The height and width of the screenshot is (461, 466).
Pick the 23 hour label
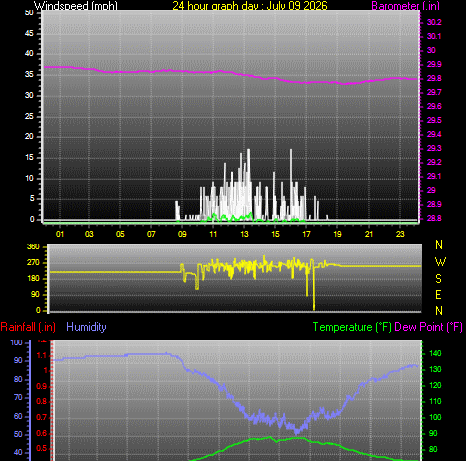click(400, 234)
